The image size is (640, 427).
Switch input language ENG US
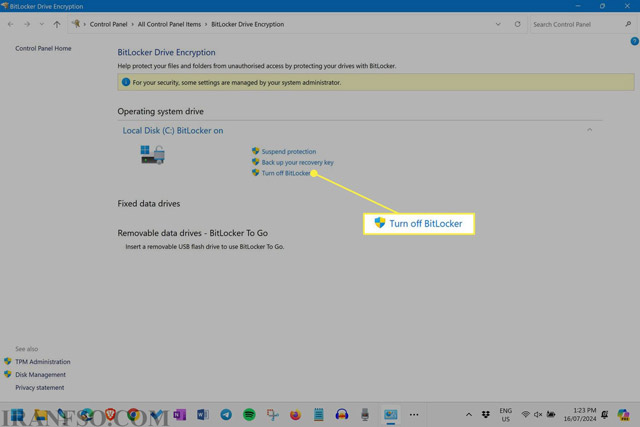(x=506, y=415)
